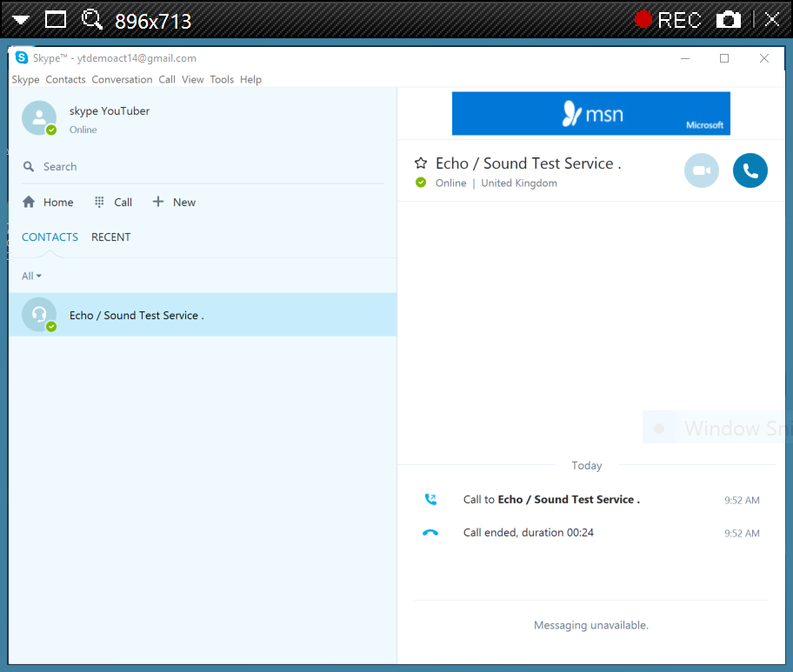Click the msn Microsoft banner ad
The image size is (793, 672).
(590, 113)
